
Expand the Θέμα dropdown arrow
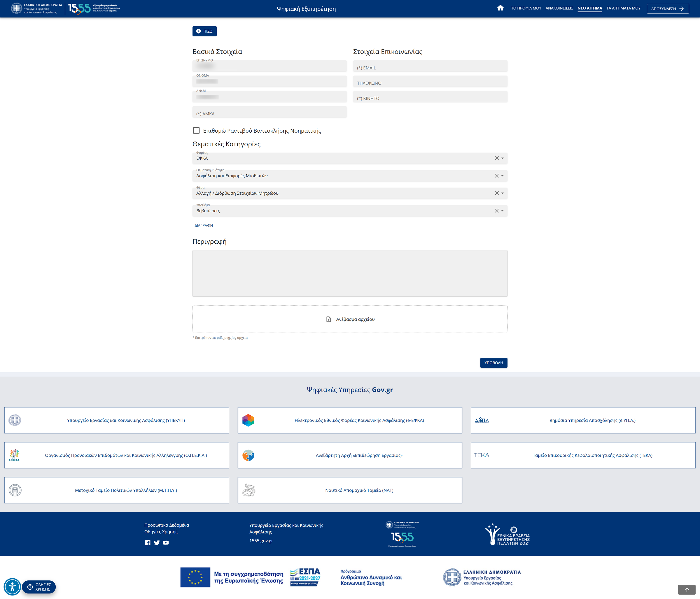point(502,194)
